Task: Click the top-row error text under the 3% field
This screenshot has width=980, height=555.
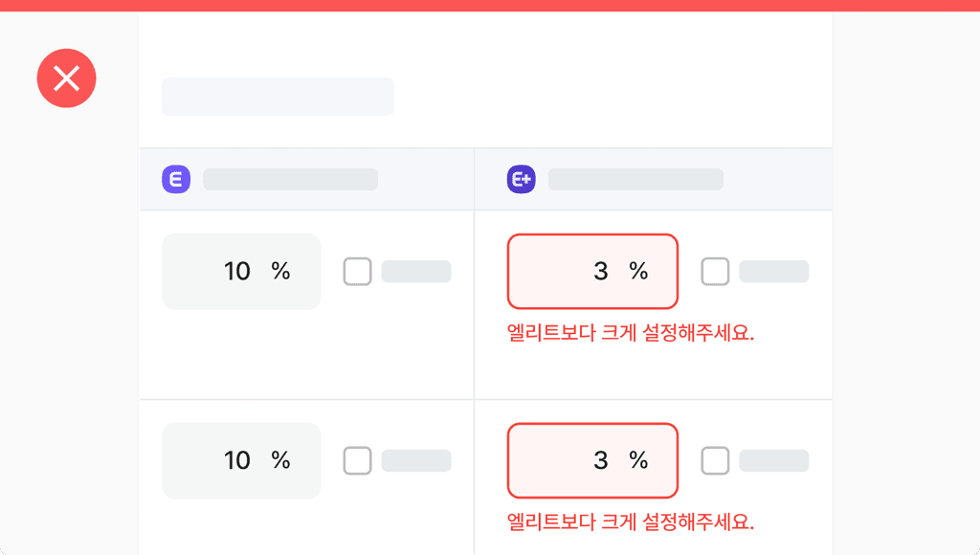Action: (631, 333)
